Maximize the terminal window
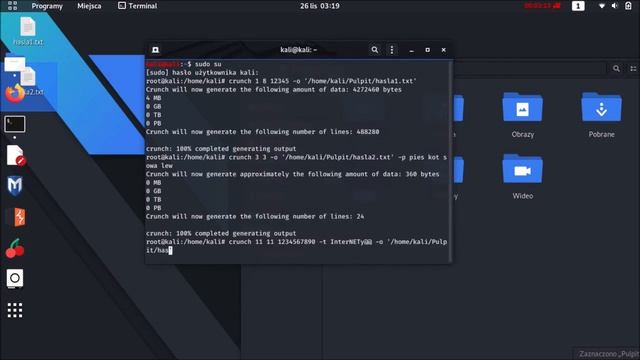This screenshot has width=640, height=360. point(427,50)
